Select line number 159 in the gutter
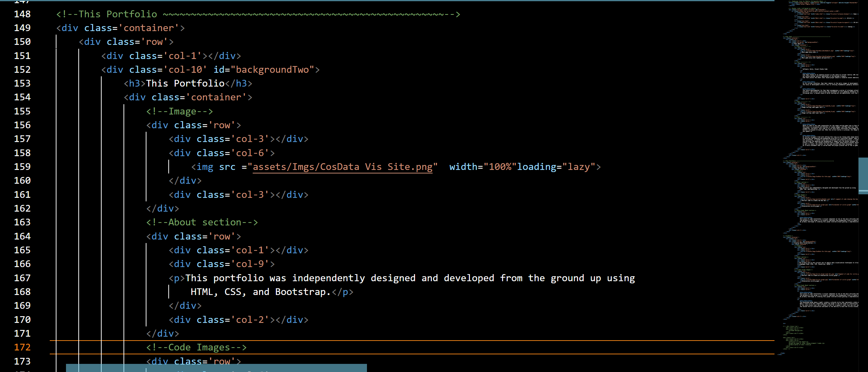Viewport: 868px width, 372px height. tap(22, 167)
